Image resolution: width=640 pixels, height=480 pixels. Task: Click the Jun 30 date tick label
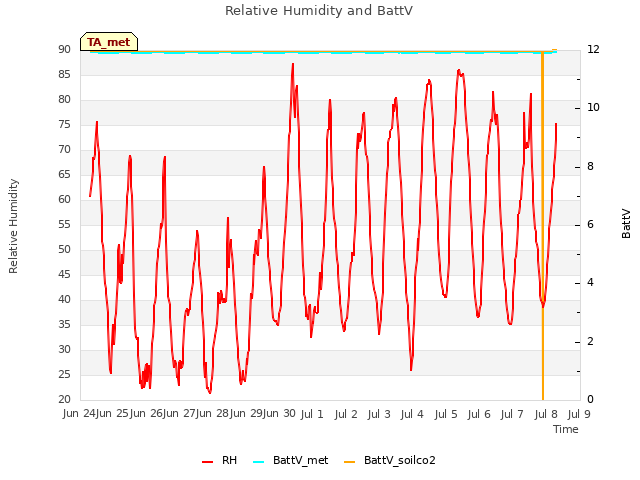(x=279, y=414)
